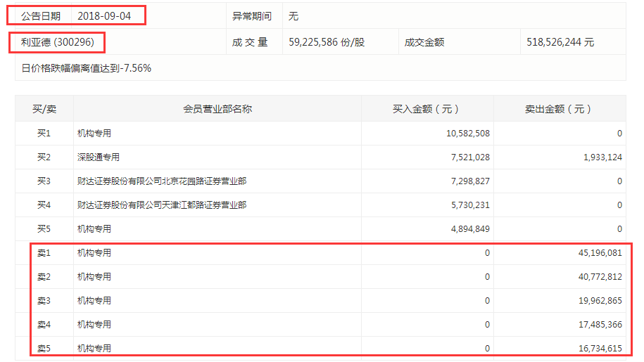644x362 pixels.
Task: Click 机构专用 in the 卖4 row
Action: coord(94,325)
